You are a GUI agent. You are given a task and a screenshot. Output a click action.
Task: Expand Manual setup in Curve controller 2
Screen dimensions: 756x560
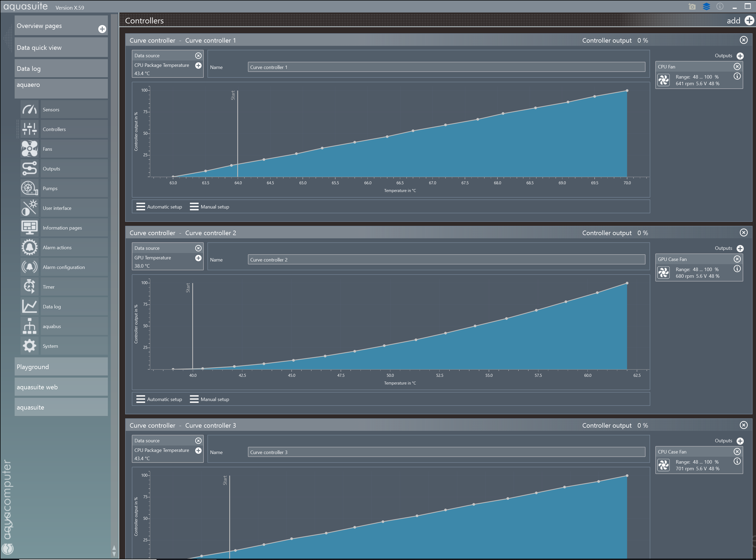(x=210, y=399)
